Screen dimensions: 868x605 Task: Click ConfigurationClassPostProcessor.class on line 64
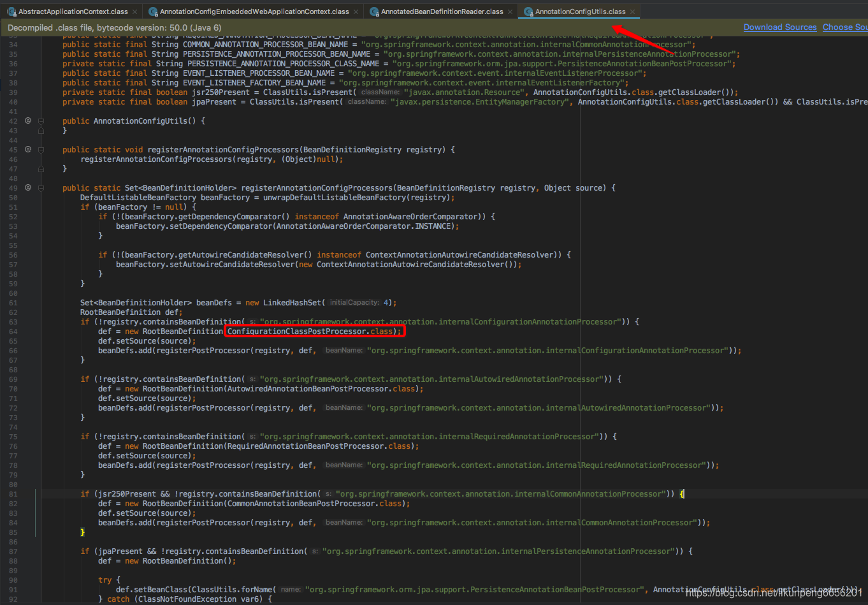click(310, 332)
